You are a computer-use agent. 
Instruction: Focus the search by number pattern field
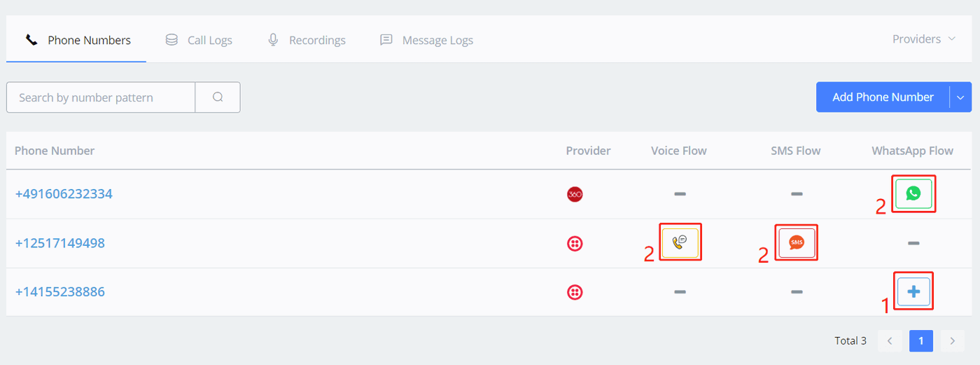coord(101,97)
